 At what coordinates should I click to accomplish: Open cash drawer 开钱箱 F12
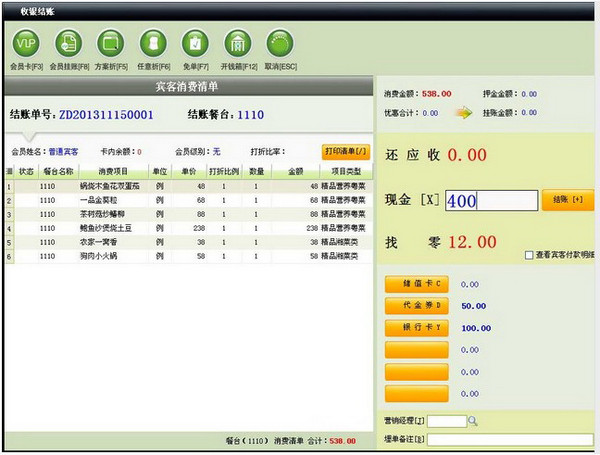point(238,44)
